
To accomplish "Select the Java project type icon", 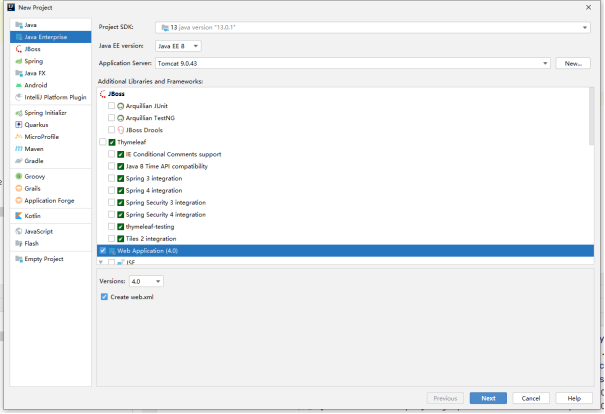I will point(19,25).
